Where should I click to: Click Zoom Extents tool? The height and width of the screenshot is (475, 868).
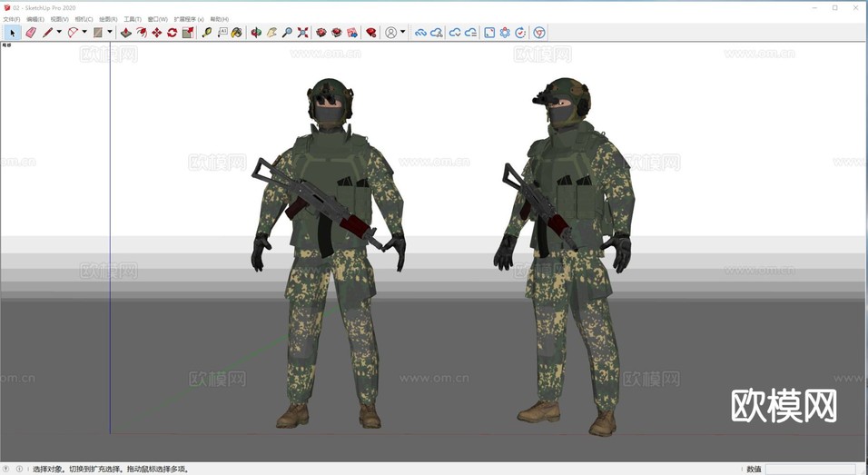click(302, 33)
